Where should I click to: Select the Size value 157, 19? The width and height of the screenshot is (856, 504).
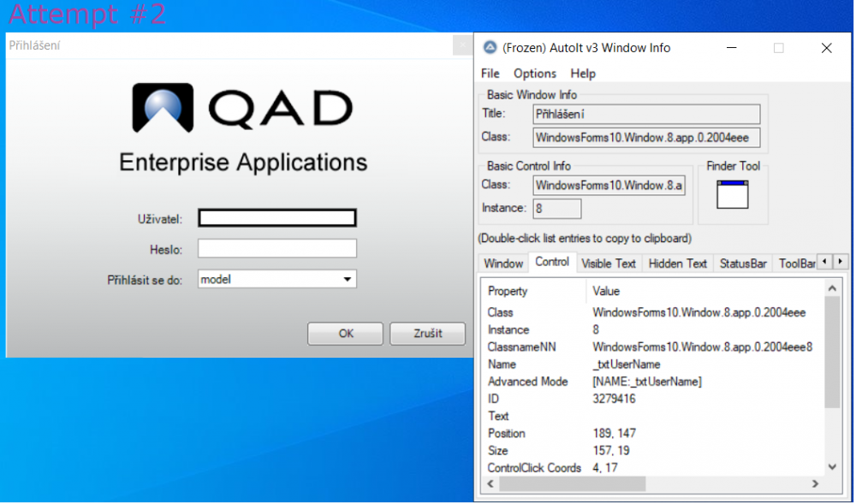tap(611, 451)
